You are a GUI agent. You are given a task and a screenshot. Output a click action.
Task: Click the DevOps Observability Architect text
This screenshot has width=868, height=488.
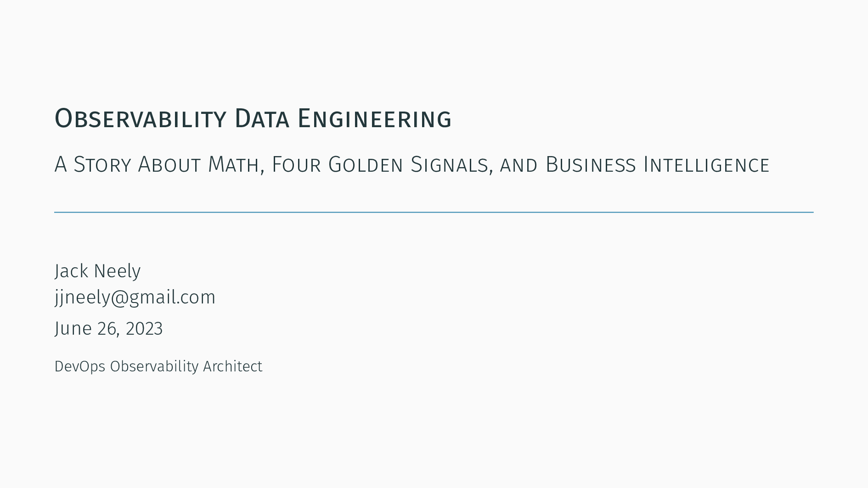[158, 366]
